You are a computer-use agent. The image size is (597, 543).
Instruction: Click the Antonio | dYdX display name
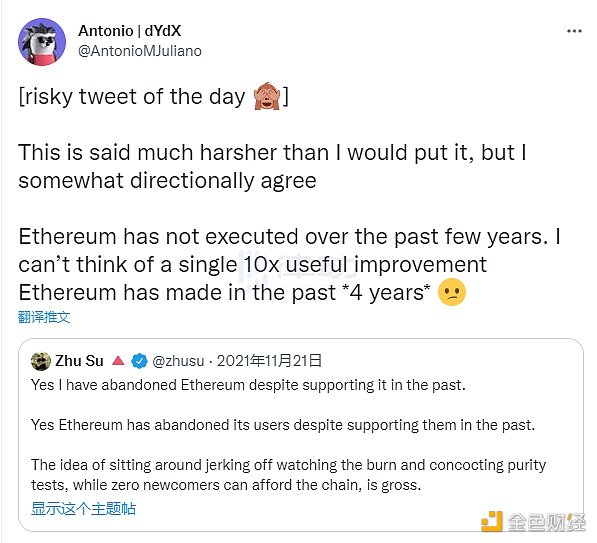[129, 31]
